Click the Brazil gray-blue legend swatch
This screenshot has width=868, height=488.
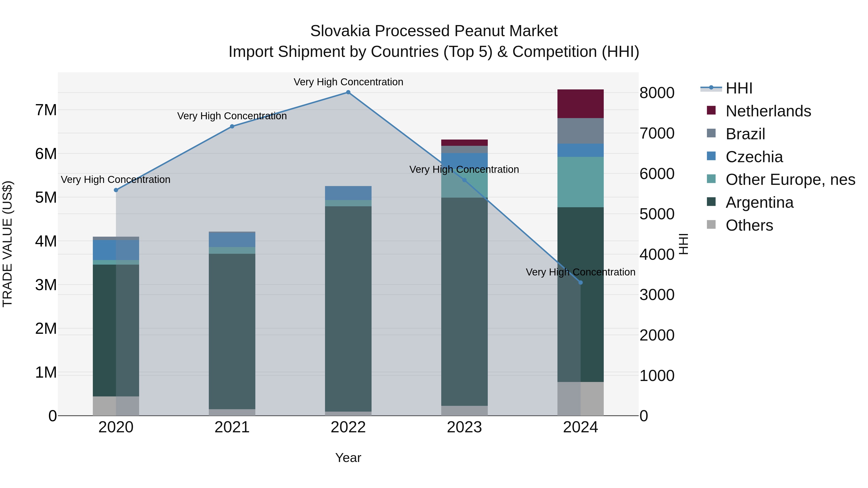click(x=711, y=133)
